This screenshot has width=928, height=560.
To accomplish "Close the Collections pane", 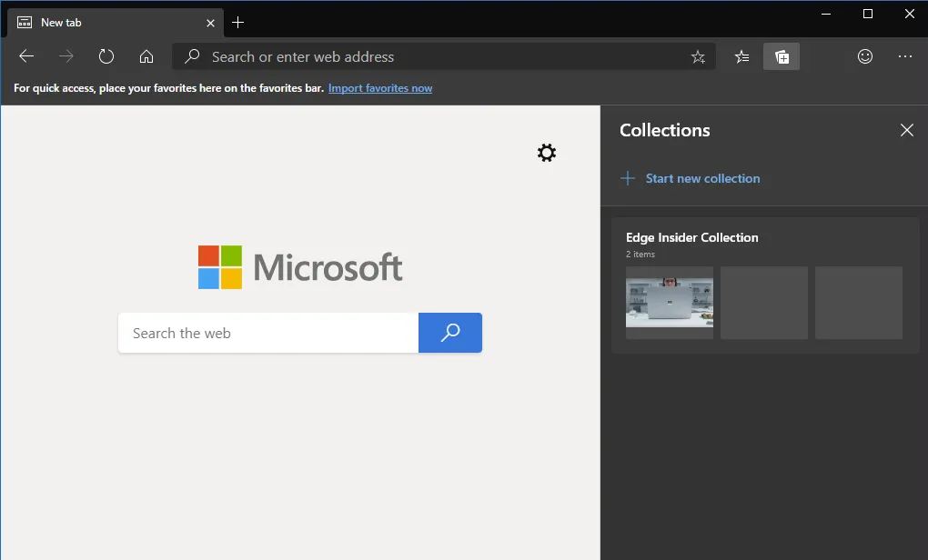I will [907, 130].
